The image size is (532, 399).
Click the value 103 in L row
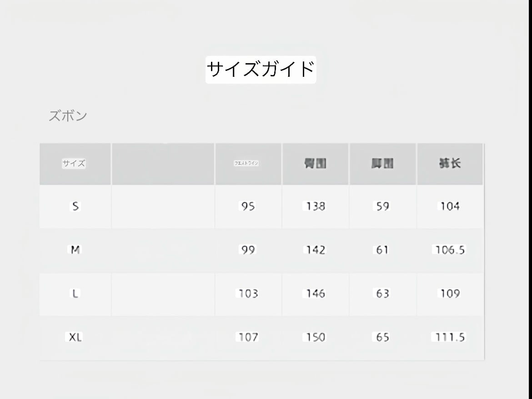(x=248, y=294)
